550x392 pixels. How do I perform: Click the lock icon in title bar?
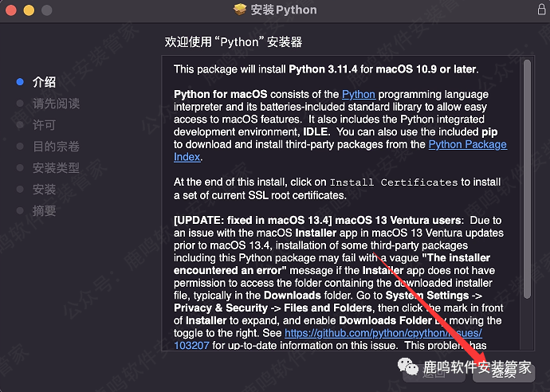[541, 10]
